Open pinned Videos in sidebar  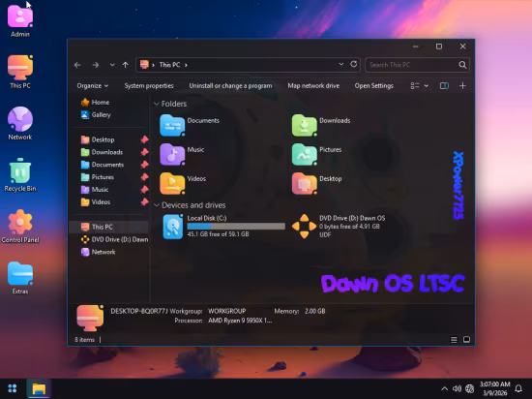click(96, 202)
